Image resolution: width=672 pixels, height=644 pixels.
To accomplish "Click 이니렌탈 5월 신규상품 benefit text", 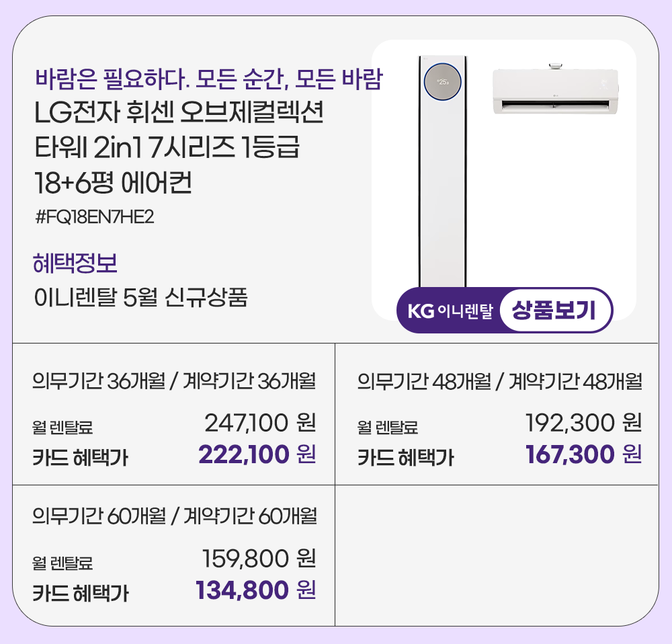I will pos(140,296).
